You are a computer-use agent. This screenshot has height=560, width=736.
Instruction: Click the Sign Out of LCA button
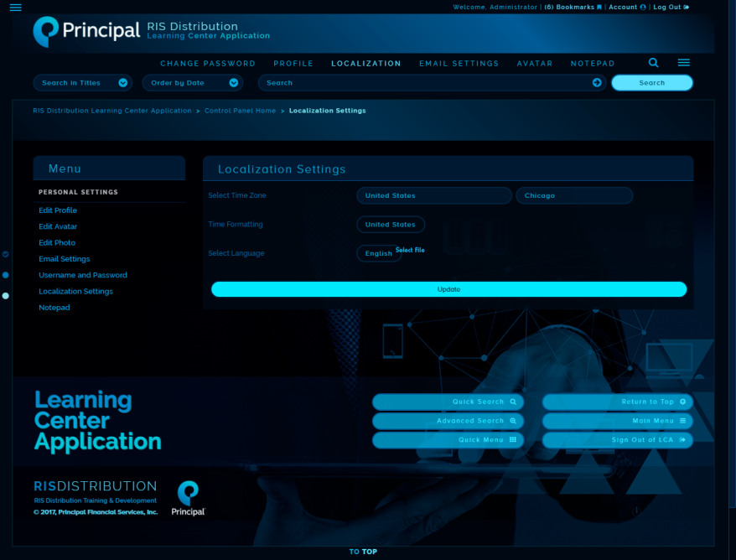coord(617,440)
